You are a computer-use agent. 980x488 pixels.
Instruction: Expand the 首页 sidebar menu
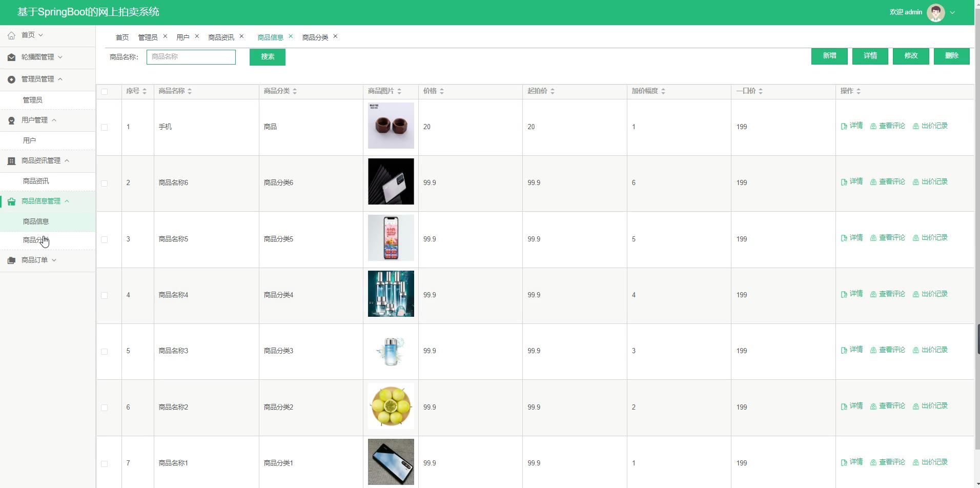[48, 35]
